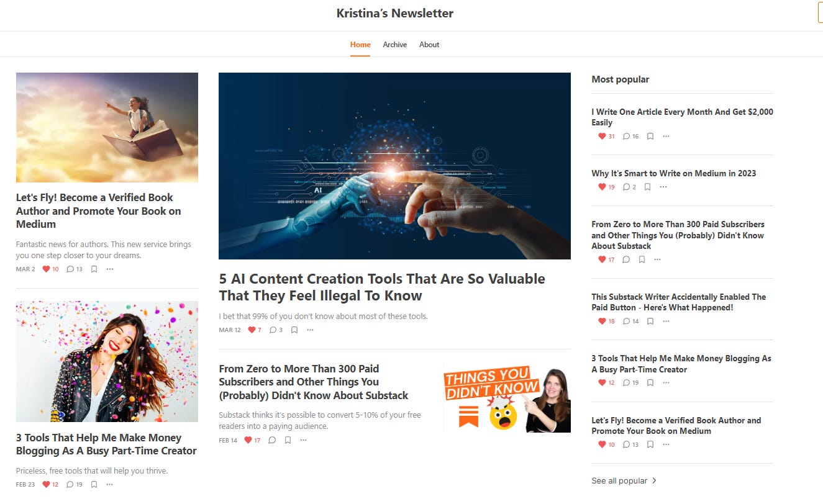The width and height of the screenshot is (823, 504).
Task: Go to See all popular
Action: 624,480
